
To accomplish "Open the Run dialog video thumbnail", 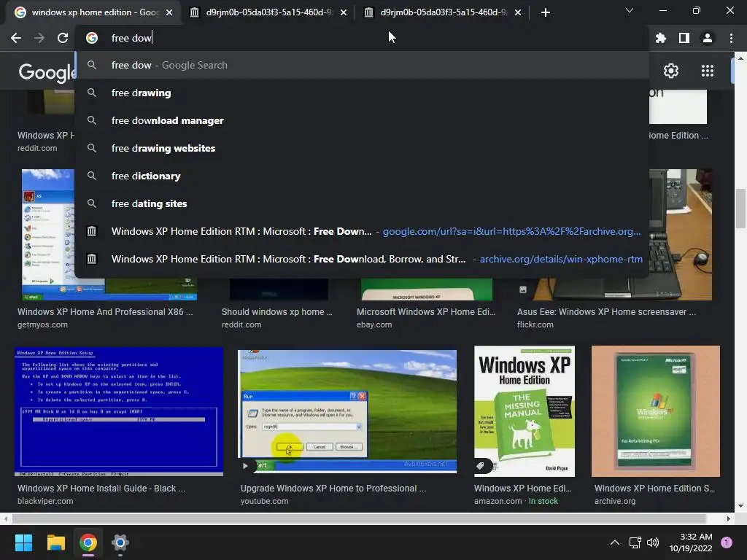I will [x=347, y=411].
